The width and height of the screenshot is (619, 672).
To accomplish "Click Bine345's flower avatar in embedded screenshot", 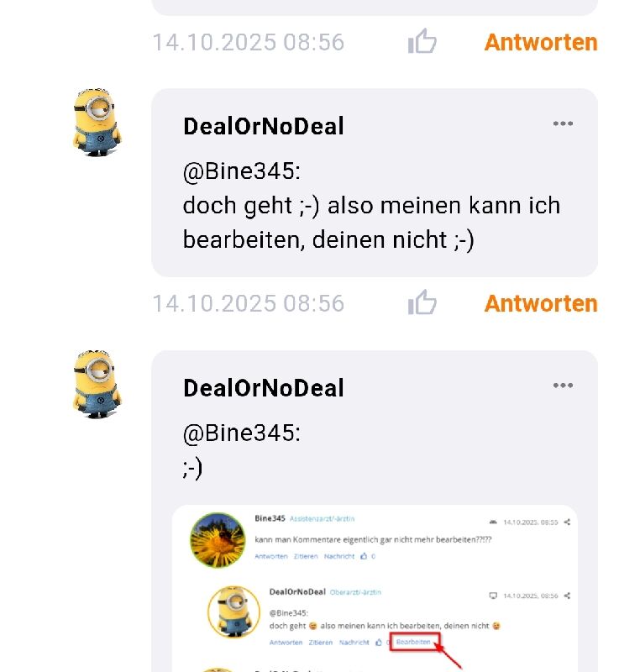I will 218,540.
